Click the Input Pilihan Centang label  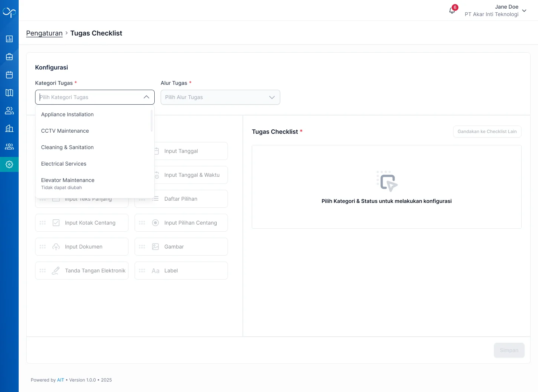[191, 223]
